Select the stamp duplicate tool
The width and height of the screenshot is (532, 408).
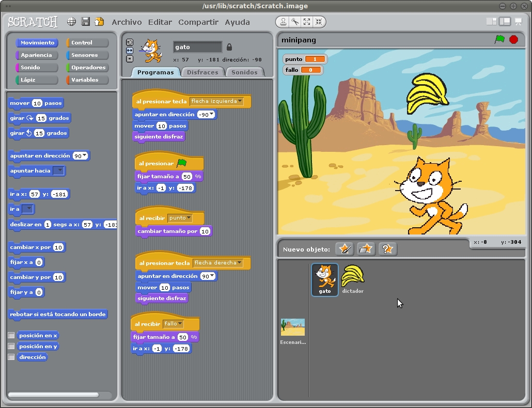[x=283, y=22]
